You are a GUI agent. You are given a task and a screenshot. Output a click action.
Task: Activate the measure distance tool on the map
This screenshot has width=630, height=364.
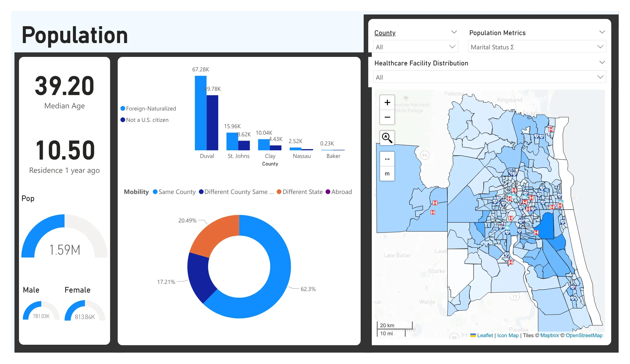click(x=387, y=159)
